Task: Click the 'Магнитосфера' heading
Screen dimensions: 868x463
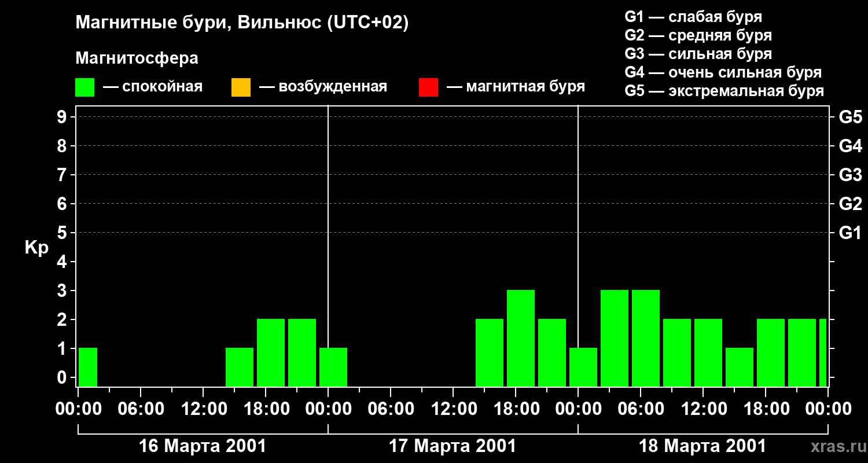Action: point(137,58)
